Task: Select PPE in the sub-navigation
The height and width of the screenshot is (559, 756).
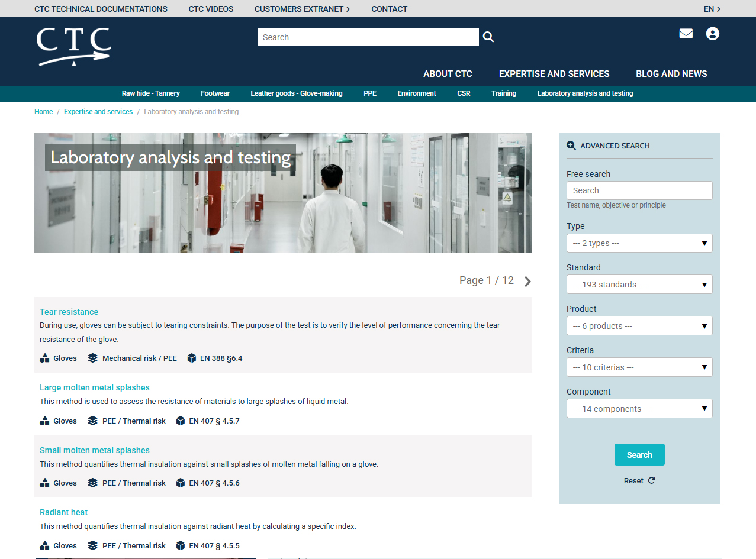Action: pyautogui.click(x=370, y=93)
